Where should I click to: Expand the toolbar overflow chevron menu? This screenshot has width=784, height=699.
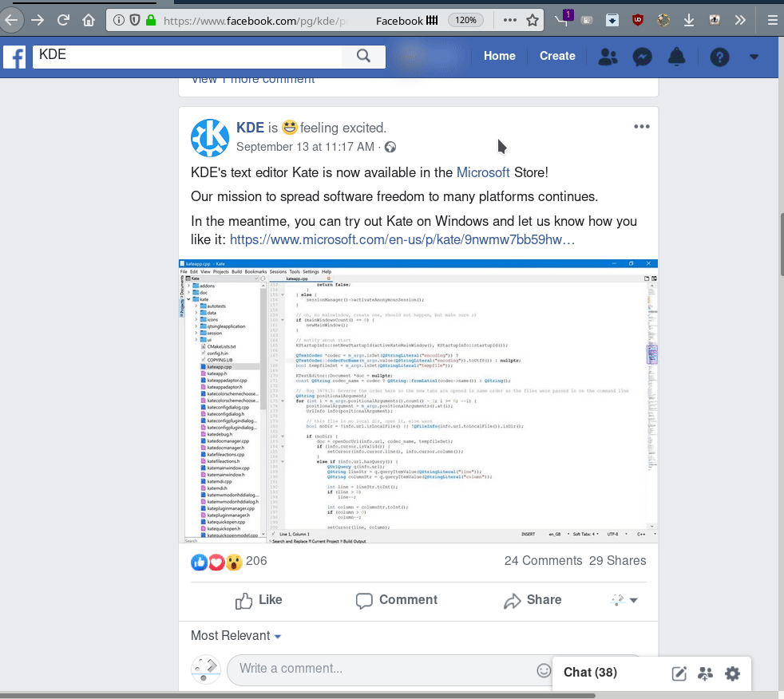tap(740, 20)
